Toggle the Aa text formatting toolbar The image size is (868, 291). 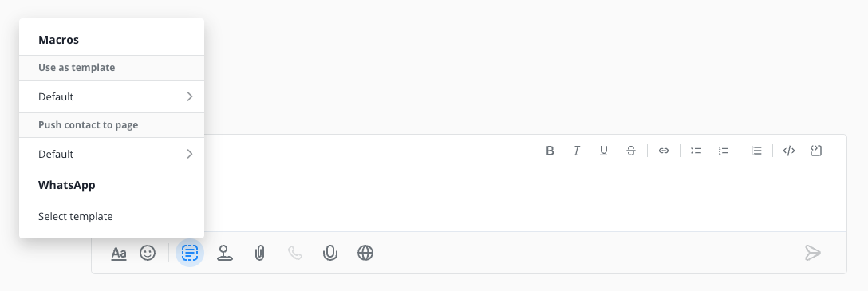pyautogui.click(x=118, y=254)
